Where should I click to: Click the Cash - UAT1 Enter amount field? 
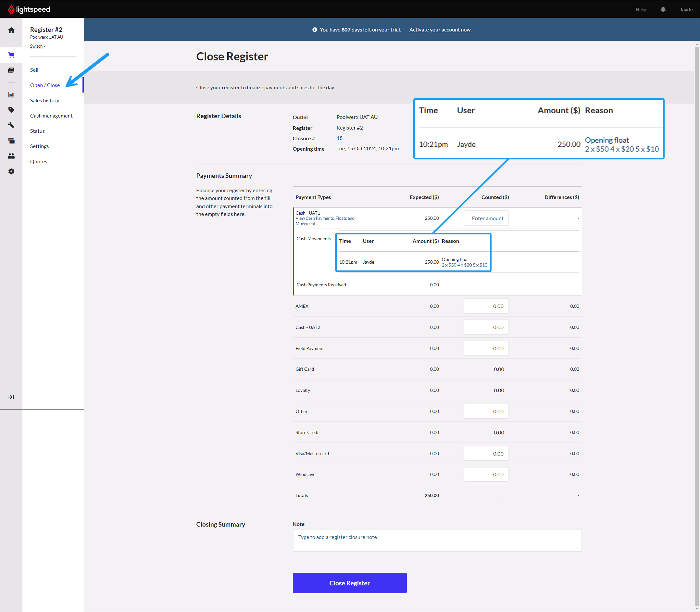[486, 218]
